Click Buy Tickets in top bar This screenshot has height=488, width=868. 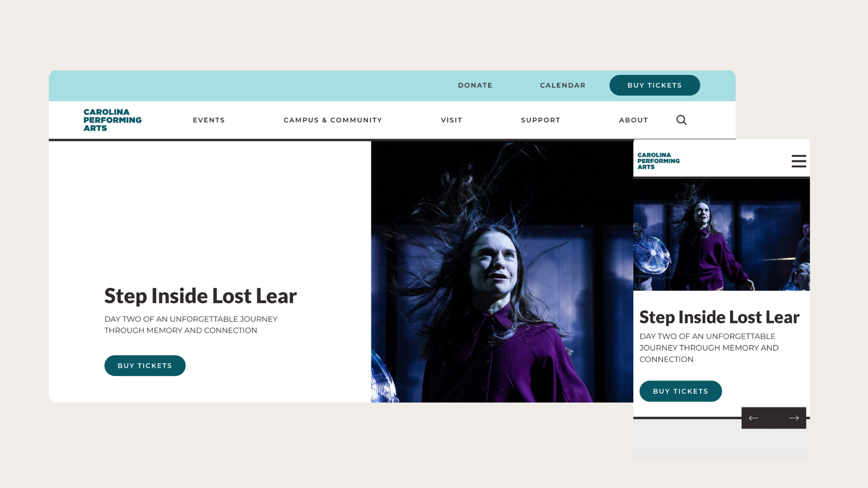655,85
